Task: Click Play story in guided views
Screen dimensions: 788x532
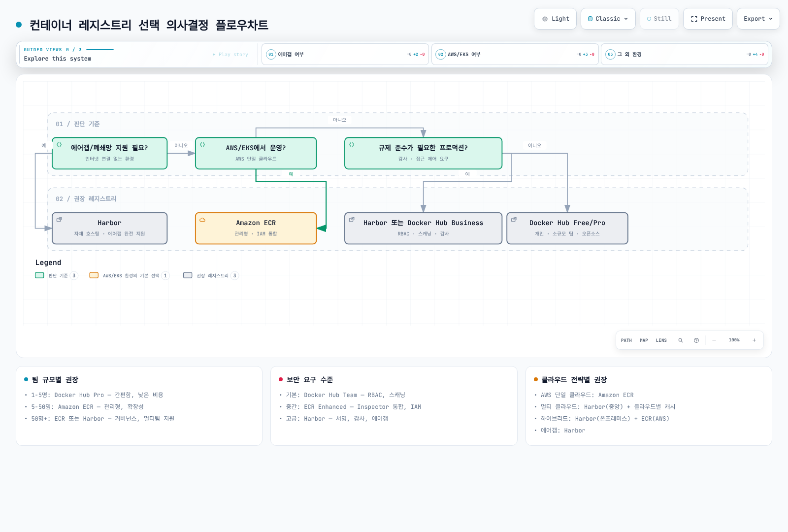Action: (230, 54)
